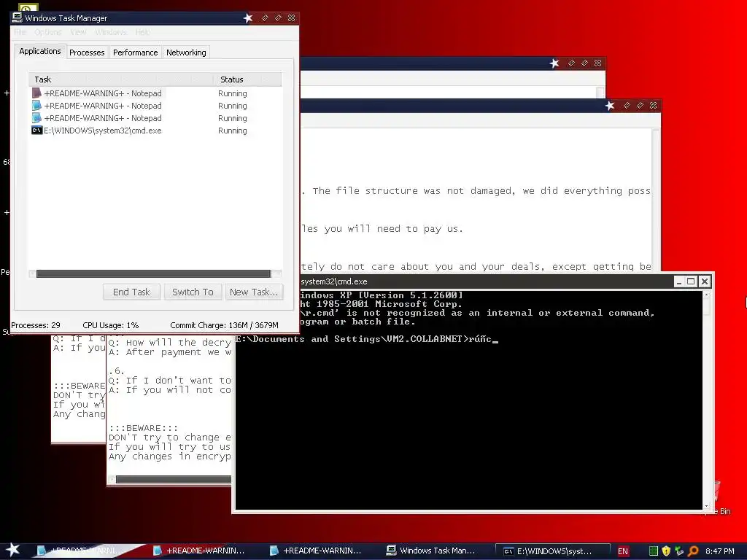Click the green arrow tray icon beside the shield

click(679, 551)
